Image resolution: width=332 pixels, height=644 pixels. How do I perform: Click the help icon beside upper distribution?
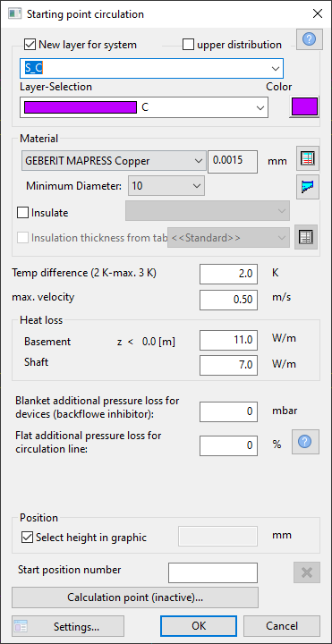(310, 39)
